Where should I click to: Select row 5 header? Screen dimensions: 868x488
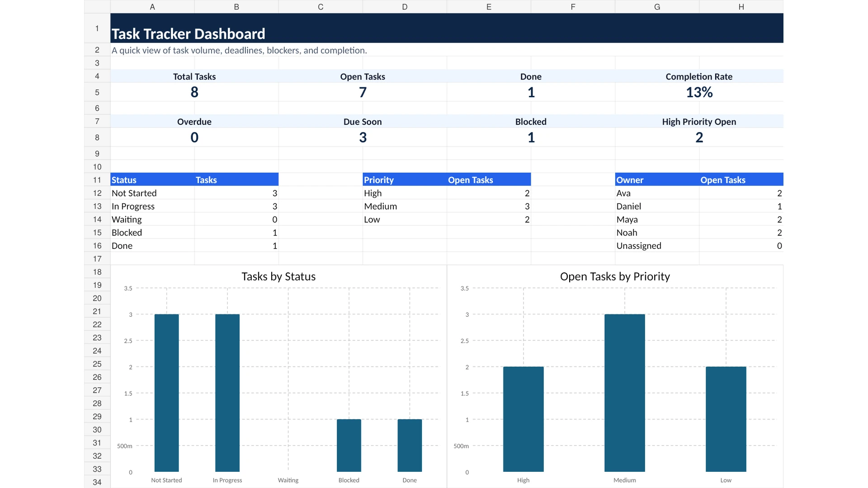pyautogui.click(x=97, y=92)
